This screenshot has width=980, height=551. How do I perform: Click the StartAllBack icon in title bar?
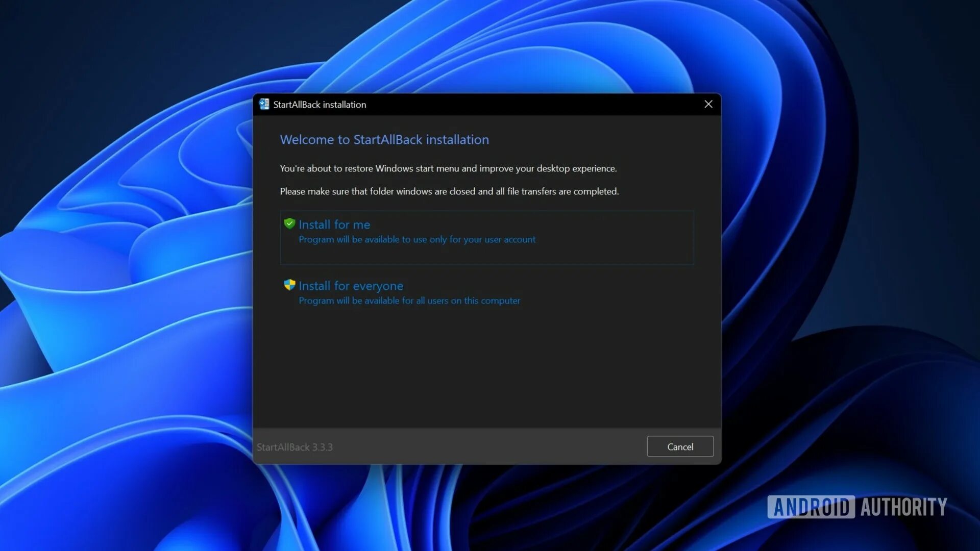(x=264, y=104)
